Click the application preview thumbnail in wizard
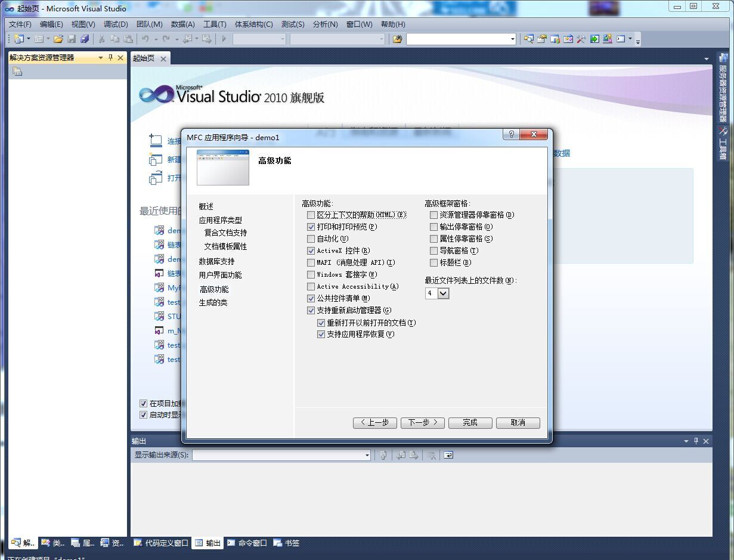This screenshot has height=560, width=734. [223, 167]
